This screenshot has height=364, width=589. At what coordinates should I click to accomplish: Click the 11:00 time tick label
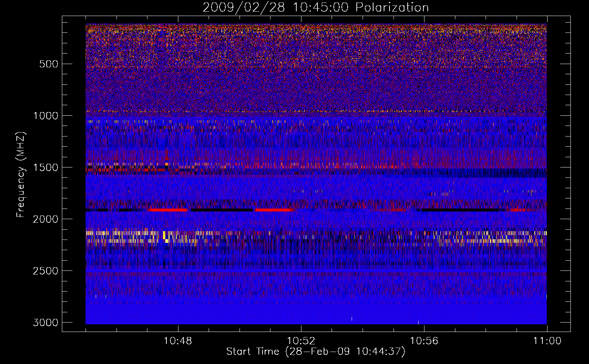pyautogui.click(x=547, y=341)
